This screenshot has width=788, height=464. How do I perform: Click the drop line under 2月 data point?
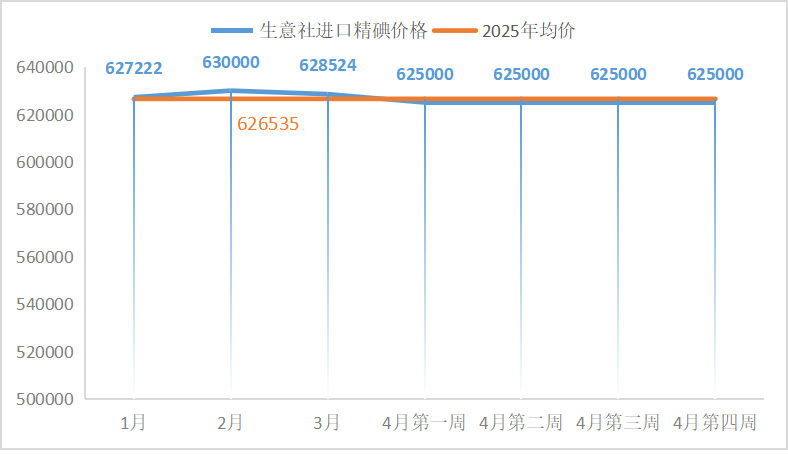[231, 245]
